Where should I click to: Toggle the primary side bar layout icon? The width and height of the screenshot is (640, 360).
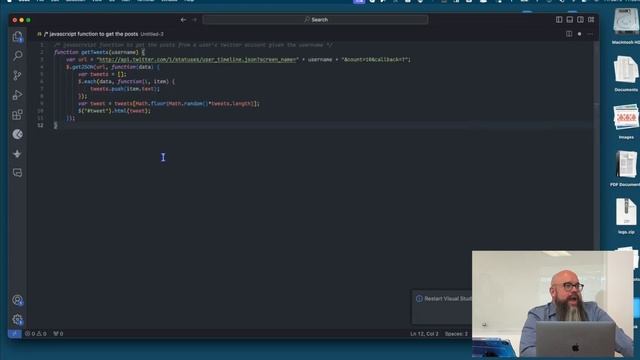[559, 20]
